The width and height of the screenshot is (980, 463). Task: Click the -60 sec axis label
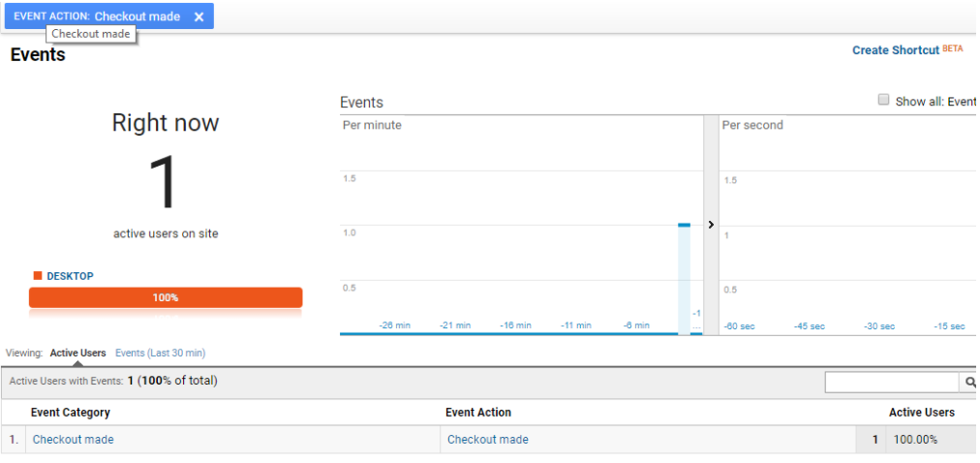[739, 326]
